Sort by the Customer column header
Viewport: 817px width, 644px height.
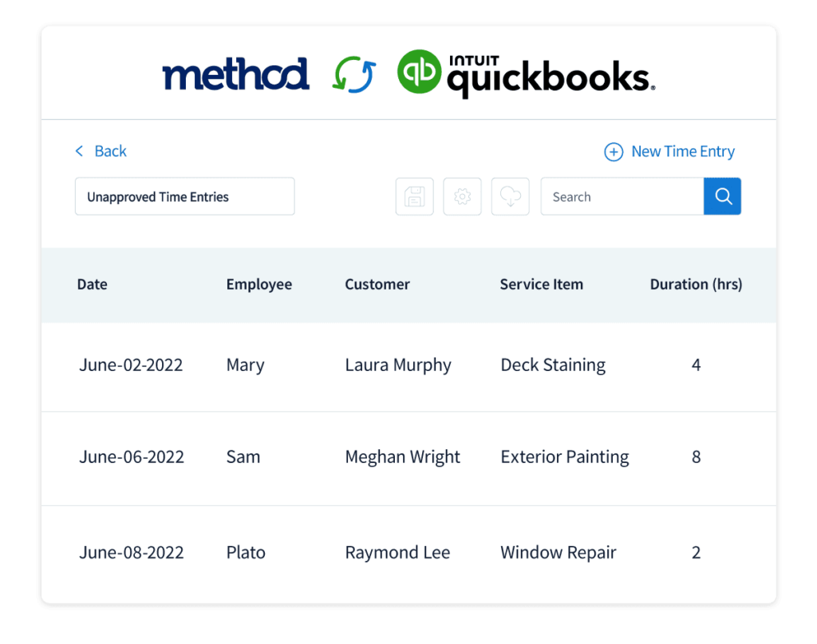377,284
